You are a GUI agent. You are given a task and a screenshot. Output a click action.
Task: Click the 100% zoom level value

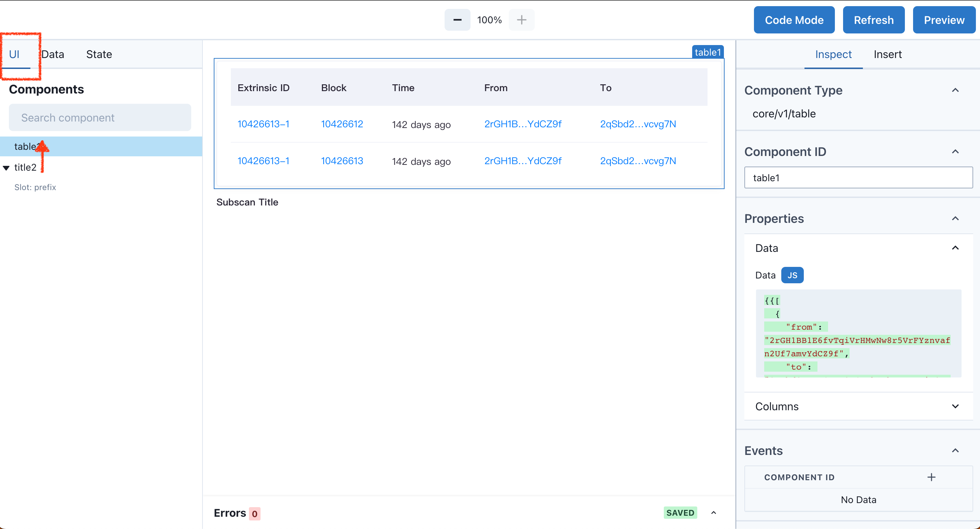(489, 20)
